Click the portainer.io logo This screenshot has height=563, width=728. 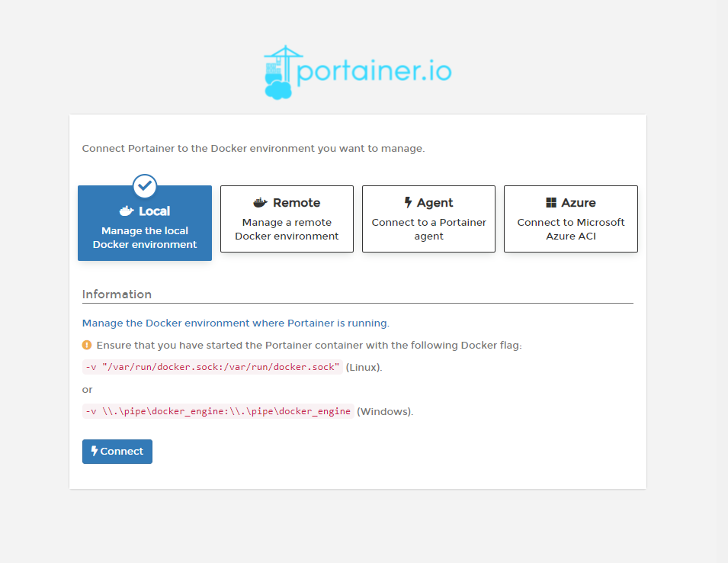click(x=358, y=72)
